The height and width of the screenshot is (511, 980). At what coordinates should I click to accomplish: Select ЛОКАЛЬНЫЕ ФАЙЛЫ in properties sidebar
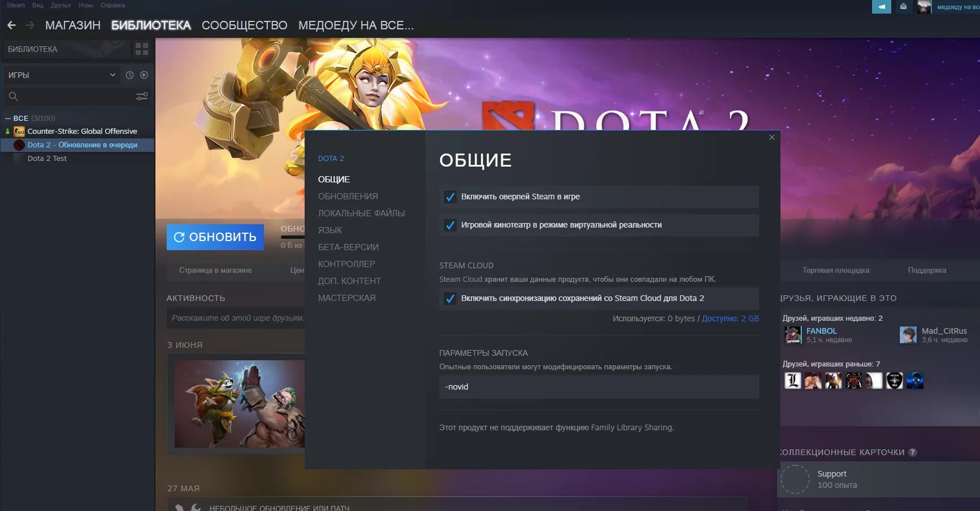(362, 213)
